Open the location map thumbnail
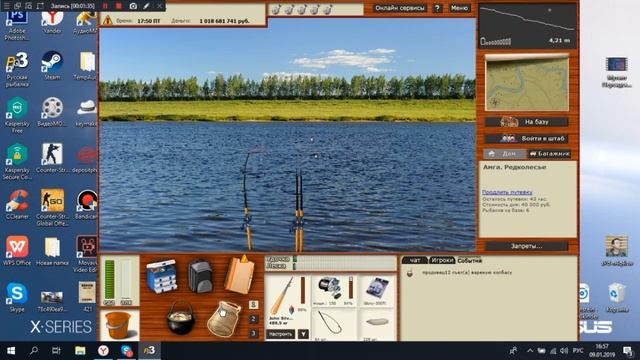Viewport: 640px width, 360px height. [527, 83]
